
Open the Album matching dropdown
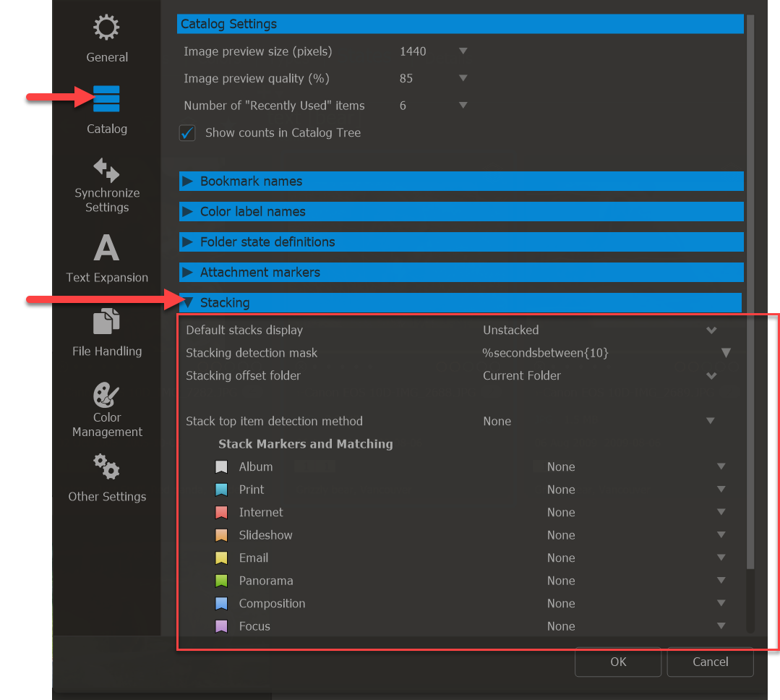[721, 466]
